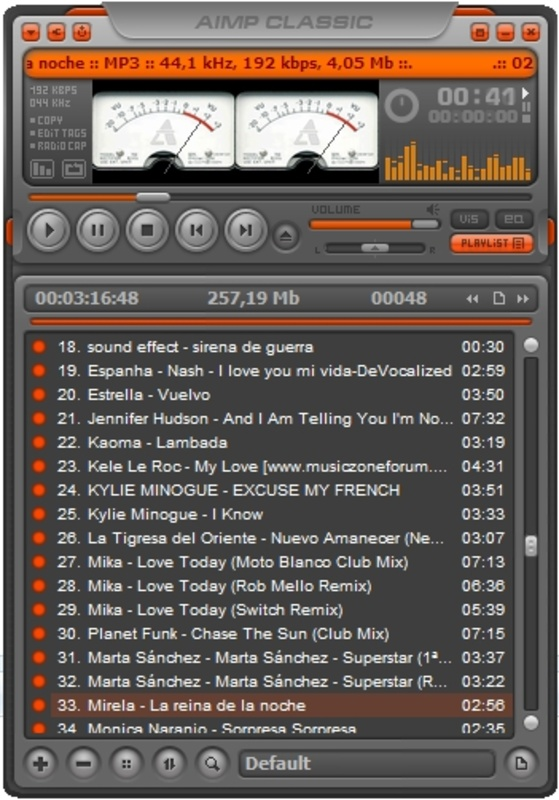
Task: Click the EDIT TAGS option
Action: pyautogui.click(x=58, y=133)
